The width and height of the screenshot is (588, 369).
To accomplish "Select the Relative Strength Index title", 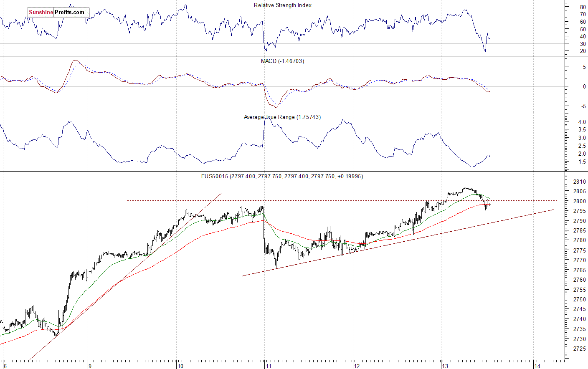I will (x=283, y=5).
